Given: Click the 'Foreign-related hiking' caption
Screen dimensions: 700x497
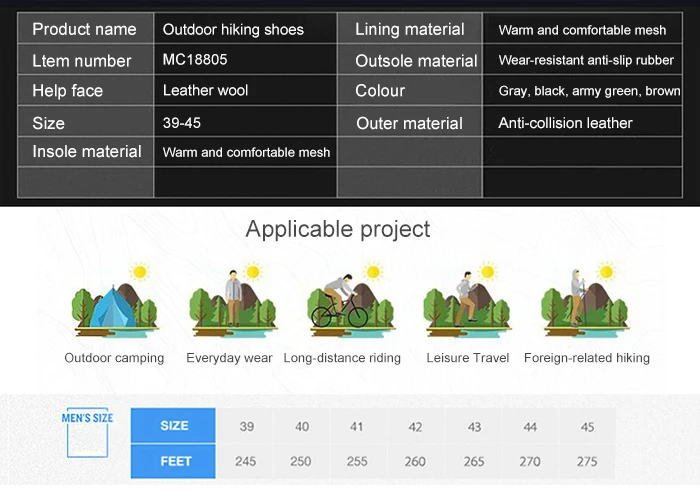Looking at the screenshot, I should 587,358.
